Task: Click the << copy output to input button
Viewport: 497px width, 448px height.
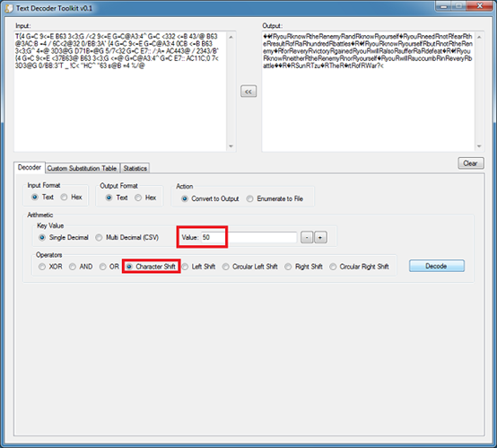Action: (248, 92)
